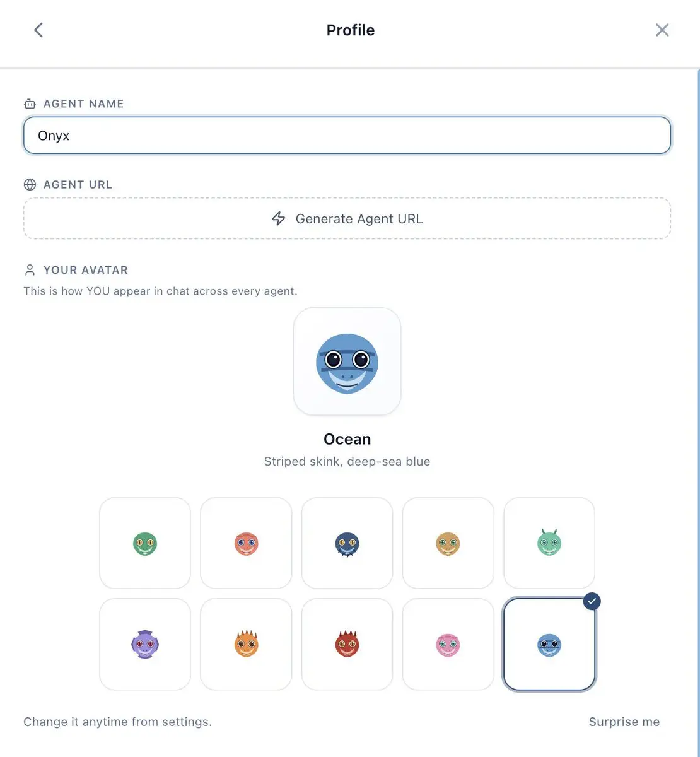The width and height of the screenshot is (700, 757).
Task: Go back using the left chevron
Action: (38, 30)
